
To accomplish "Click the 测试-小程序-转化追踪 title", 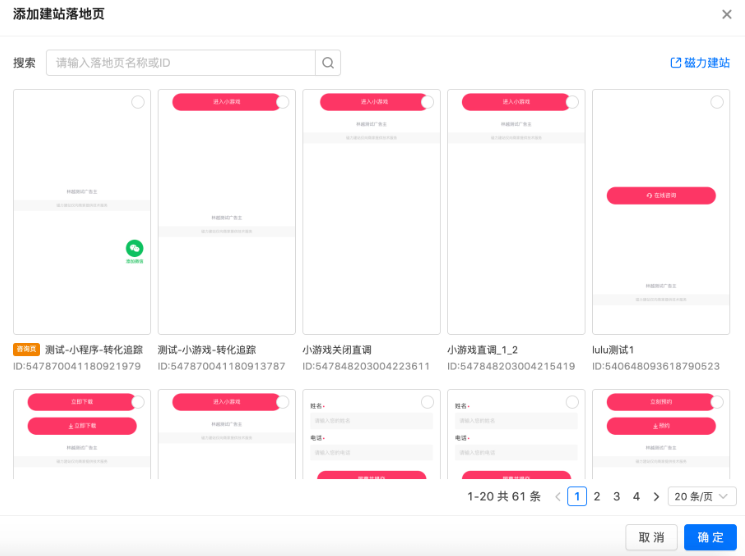I will pos(94,350).
